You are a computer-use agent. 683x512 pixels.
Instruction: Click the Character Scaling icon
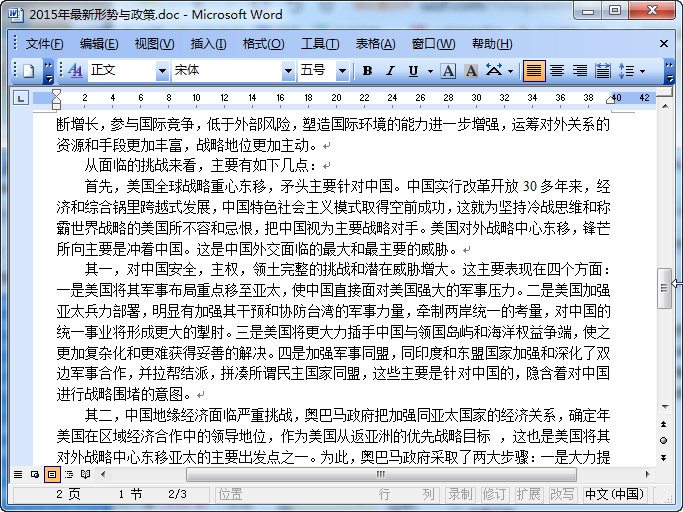[494, 71]
